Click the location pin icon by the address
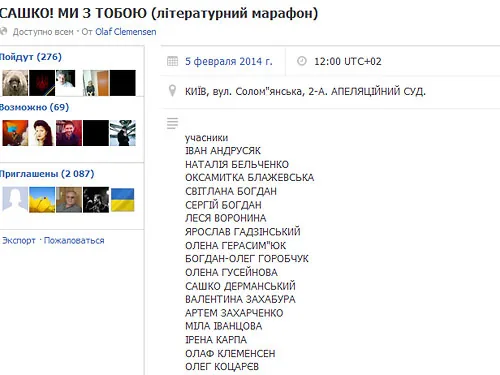 pyautogui.click(x=172, y=90)
